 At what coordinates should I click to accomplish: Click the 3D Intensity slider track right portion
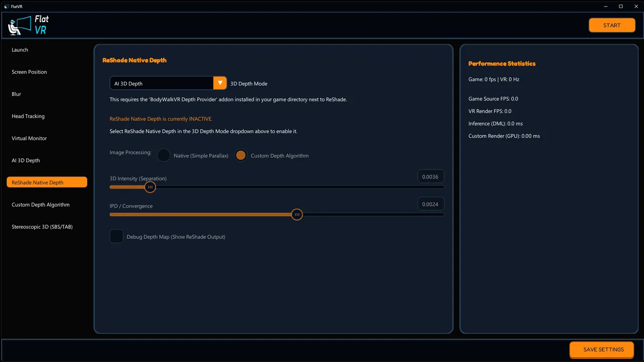tap(299, 187)
